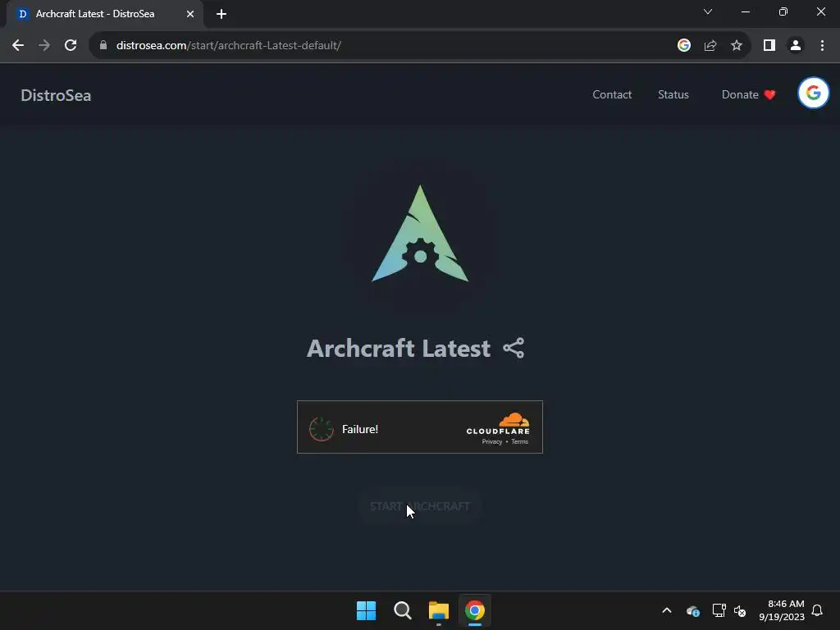This screenshot has width=840, height=630.
Task: Reload the DistroSea page
Action: 71,46
